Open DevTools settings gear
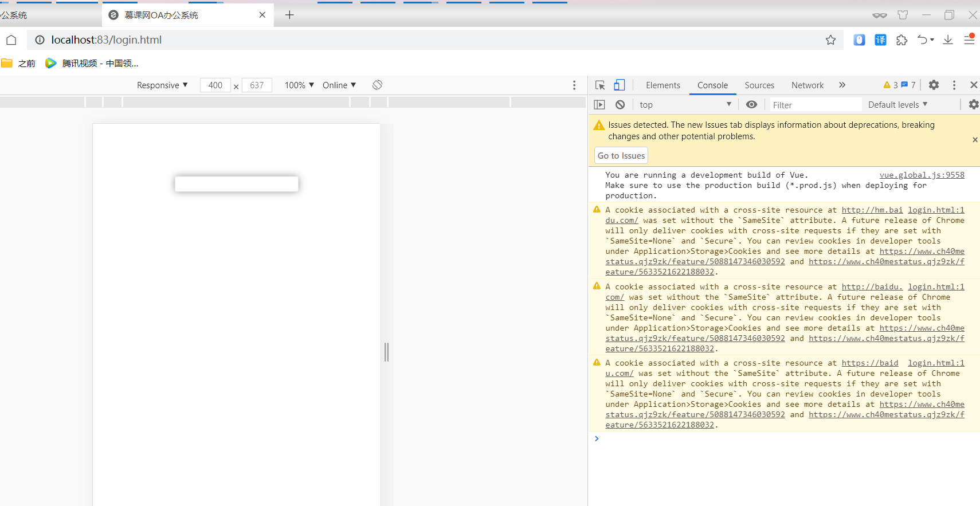Screen dimensions: 980x506 click(934, 85)
